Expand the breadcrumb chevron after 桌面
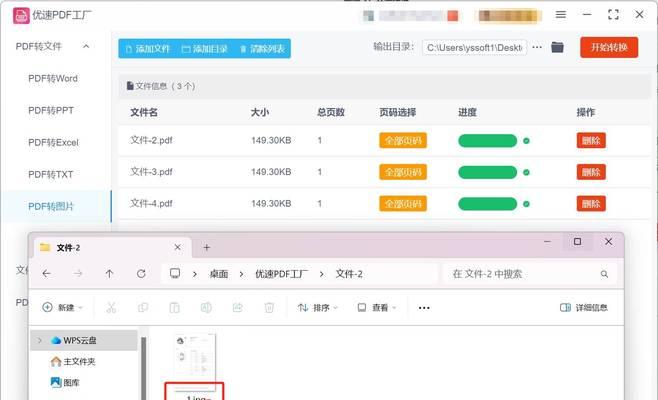Image resolution: width=658 pixels, height=400 pixels. pyautogui.click(x=241, y=274)
